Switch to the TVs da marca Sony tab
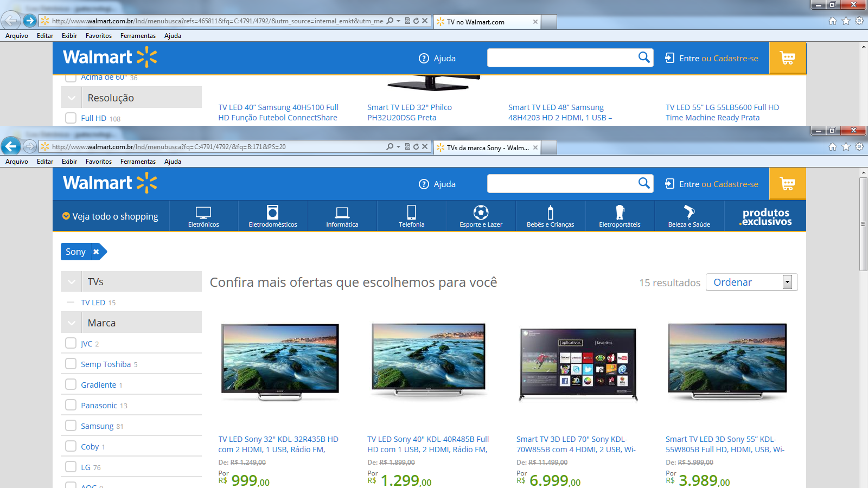868x488 pixels. tap(487, 147)
